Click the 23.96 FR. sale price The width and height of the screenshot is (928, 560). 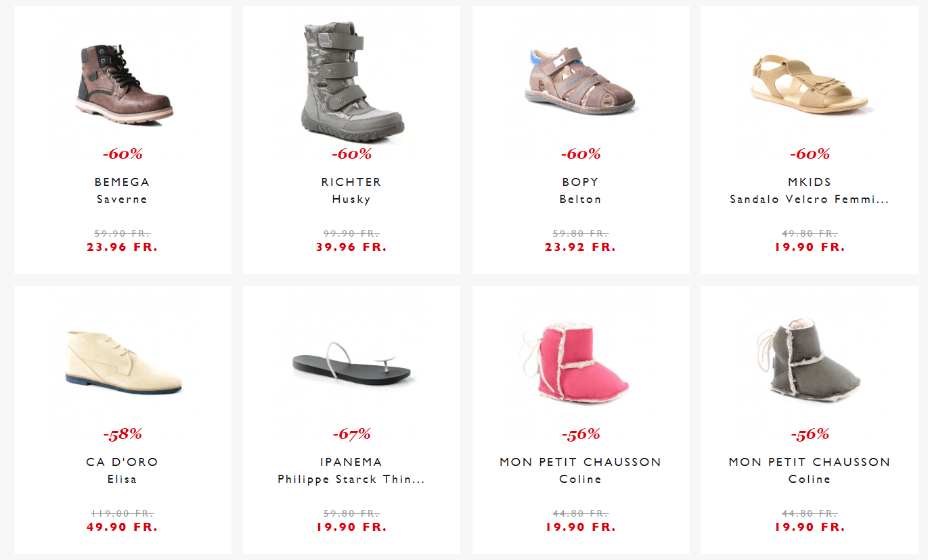tap(122, 247)
